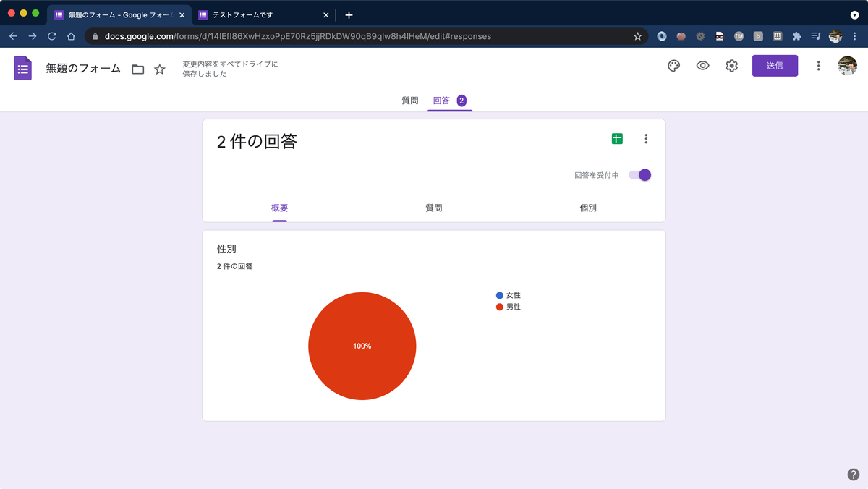Click the skip-forward extension icon
Image resolution: width=868 pixels, height=489 pixels.
(x=739, y=36)
